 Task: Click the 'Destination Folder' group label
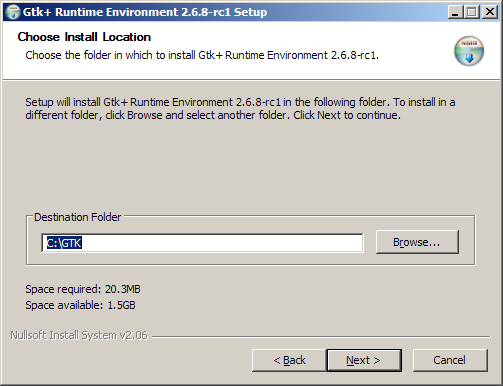tap(77, 217)
